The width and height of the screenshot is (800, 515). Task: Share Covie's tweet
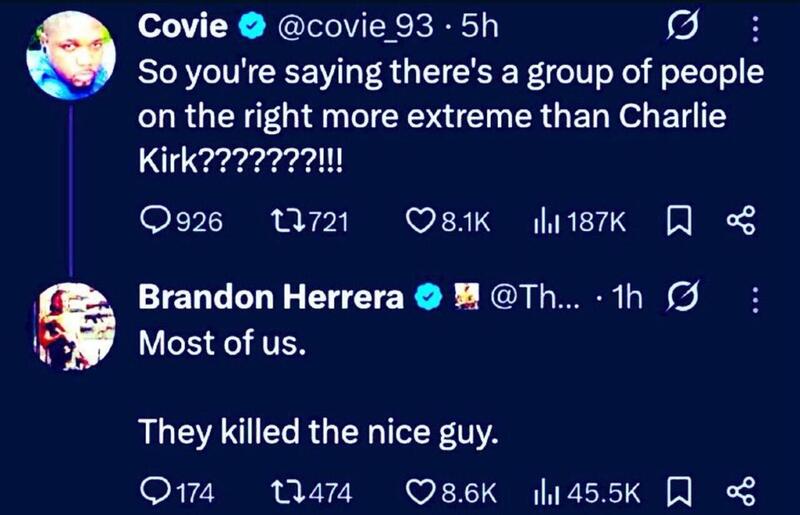(740, 221)
